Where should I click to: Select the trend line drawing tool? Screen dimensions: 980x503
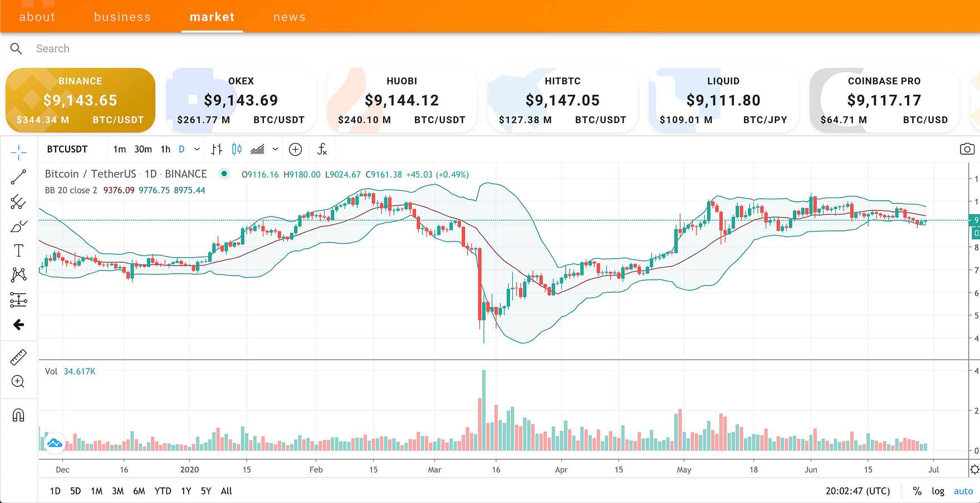pyautogui.click(x=18, y=177)
